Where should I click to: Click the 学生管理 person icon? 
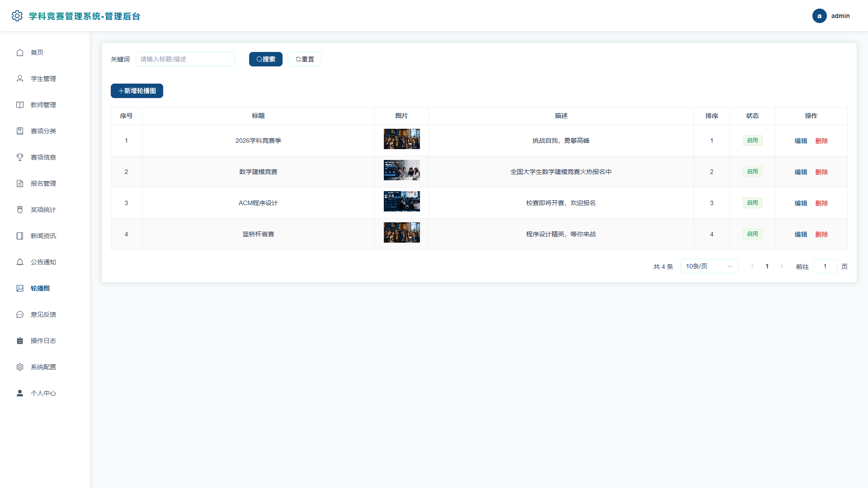[20, 79]
